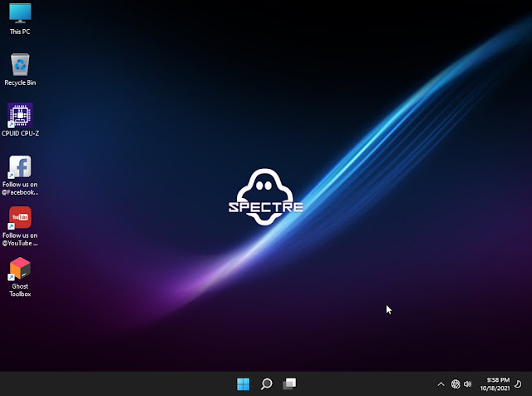Open taskbar Search
The height and width of the screenshot is (396, 532).
pos(266,384)
